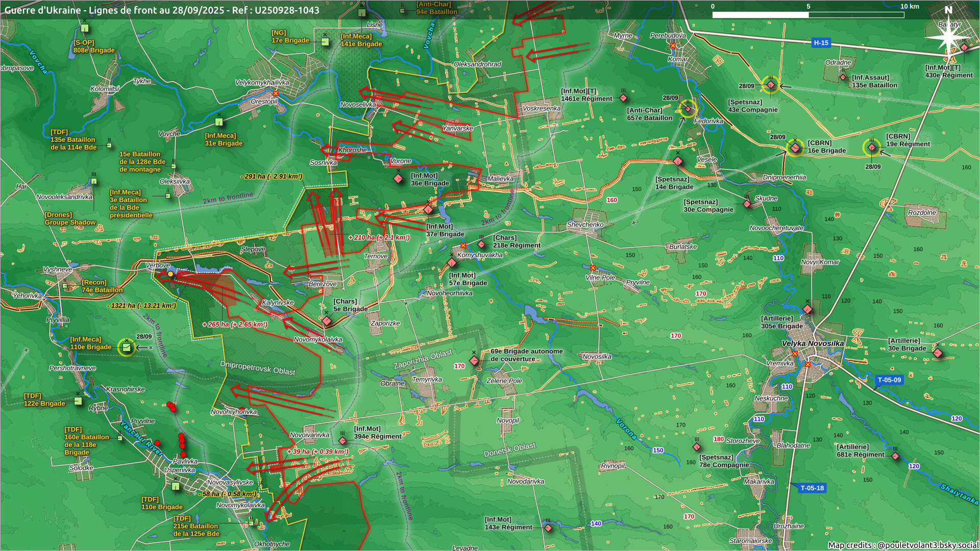
Task: Click the 31e Brigade green square unit marker
Action: 219,122
